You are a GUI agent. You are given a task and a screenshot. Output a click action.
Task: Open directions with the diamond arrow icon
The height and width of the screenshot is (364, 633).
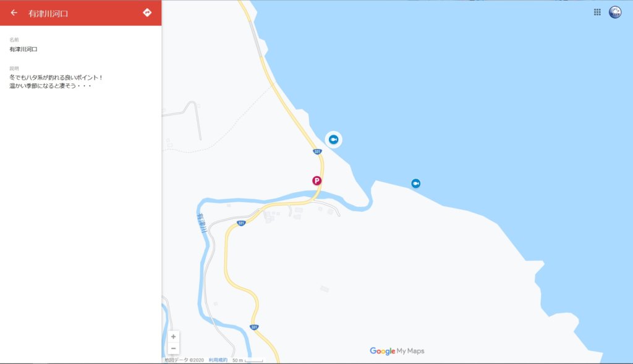(147, 12)
